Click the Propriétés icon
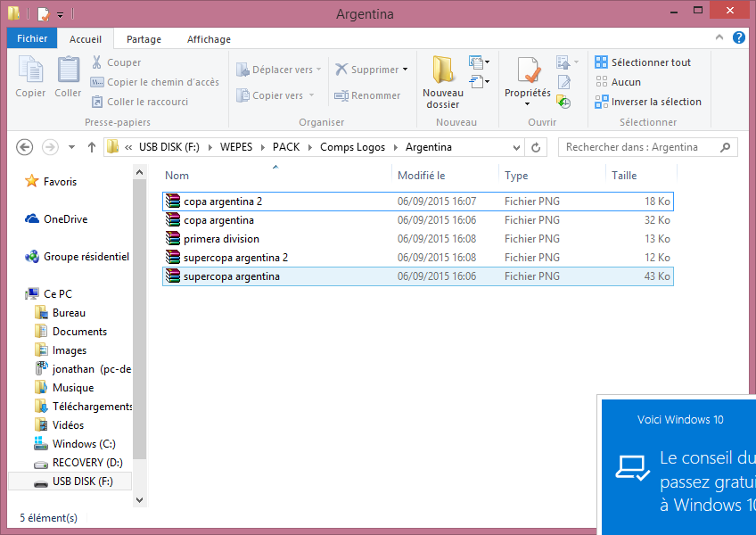This screenshot has width=756, height=535. point(528,70)
